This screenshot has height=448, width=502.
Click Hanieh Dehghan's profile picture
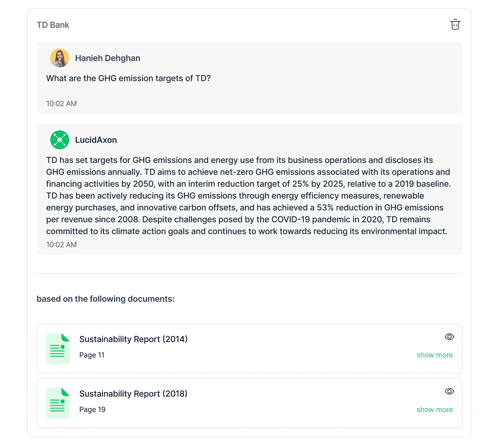pos(60,58)
